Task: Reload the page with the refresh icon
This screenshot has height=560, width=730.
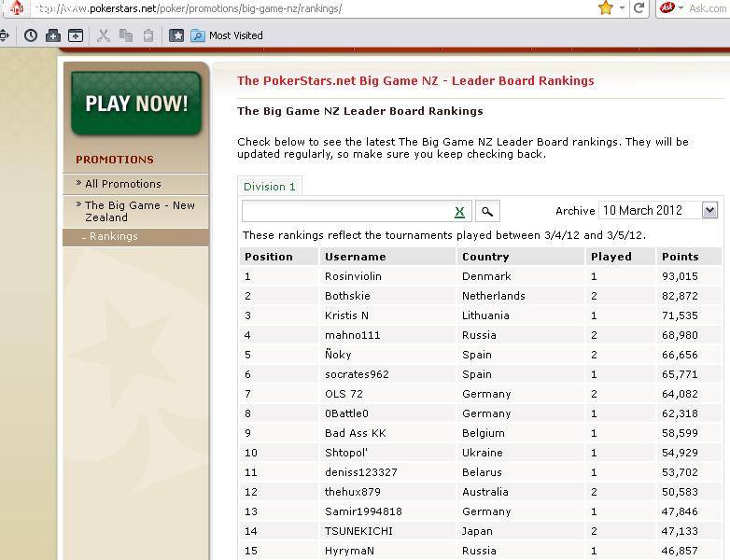Action: tap(639, 8)
